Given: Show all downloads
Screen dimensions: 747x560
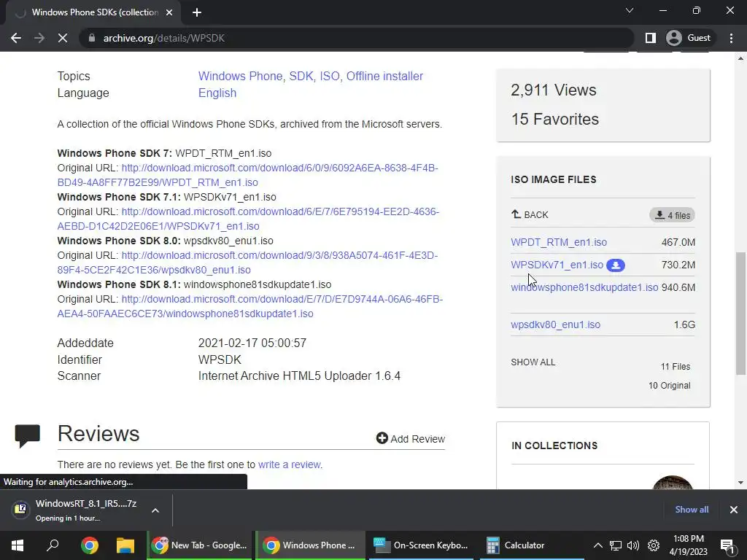Looking at the screenshot, I should click(692, 510).
